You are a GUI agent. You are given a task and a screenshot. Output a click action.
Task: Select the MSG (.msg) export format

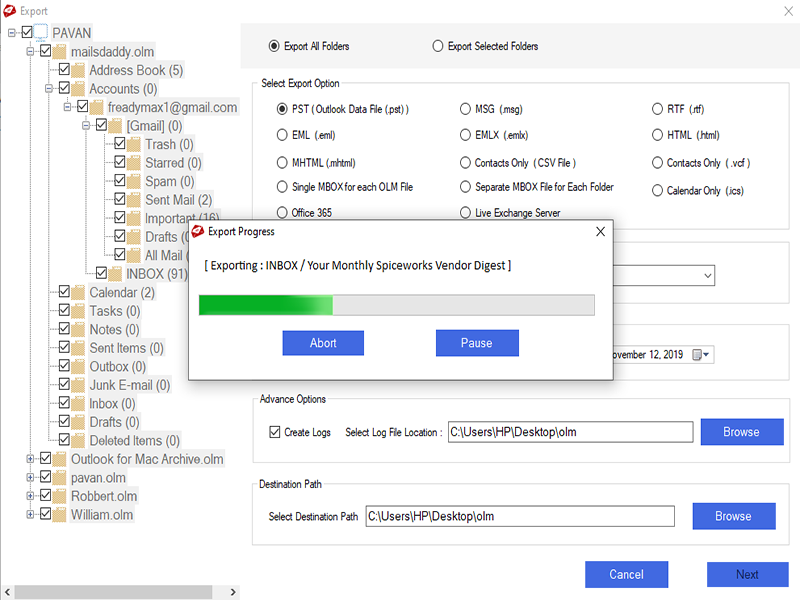pyautogui.click(x=466, y=108)
